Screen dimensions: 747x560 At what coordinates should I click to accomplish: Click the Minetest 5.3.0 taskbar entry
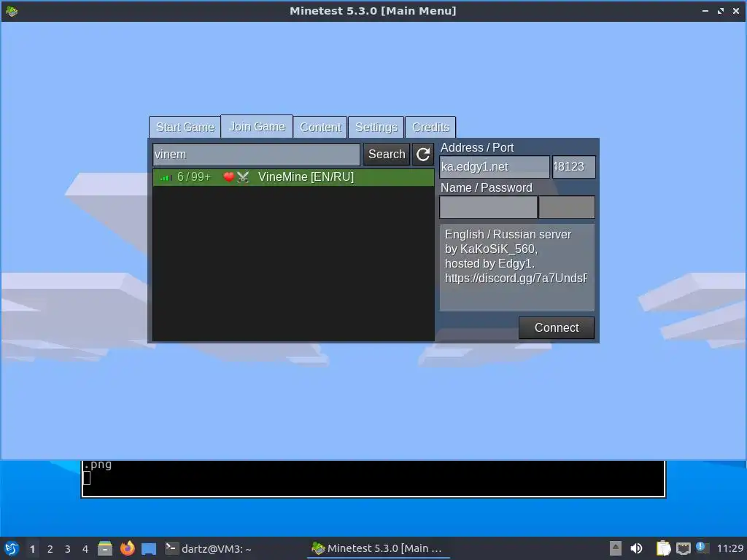pos(379,548)
